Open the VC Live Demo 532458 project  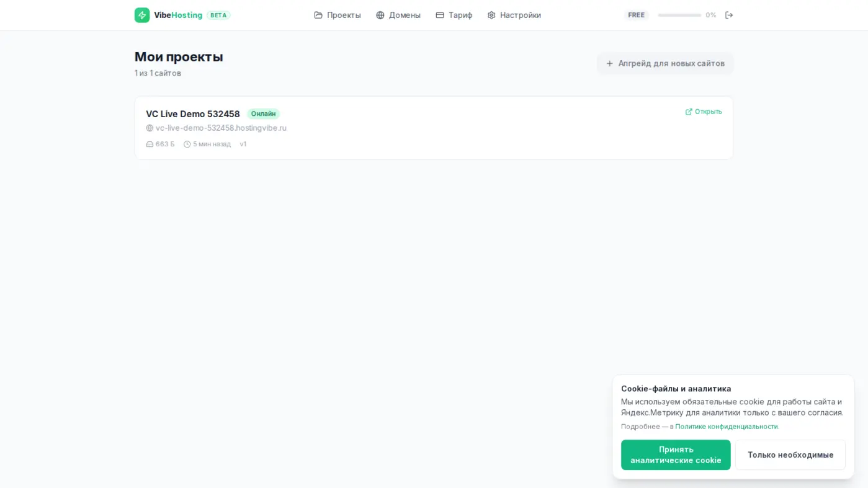tap(193, 114)
